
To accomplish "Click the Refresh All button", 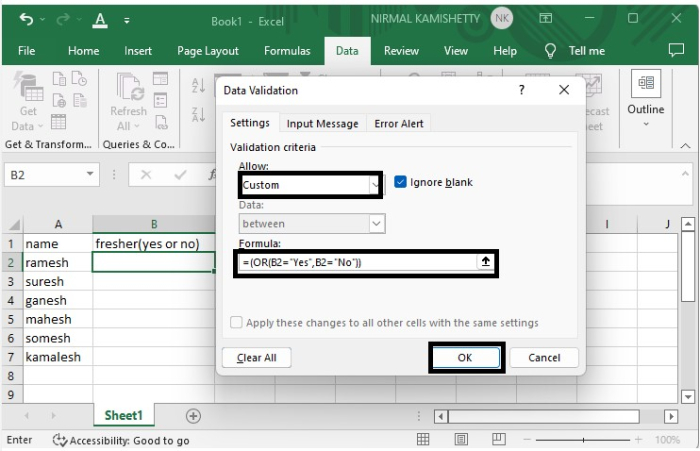I will coord(129,103).
